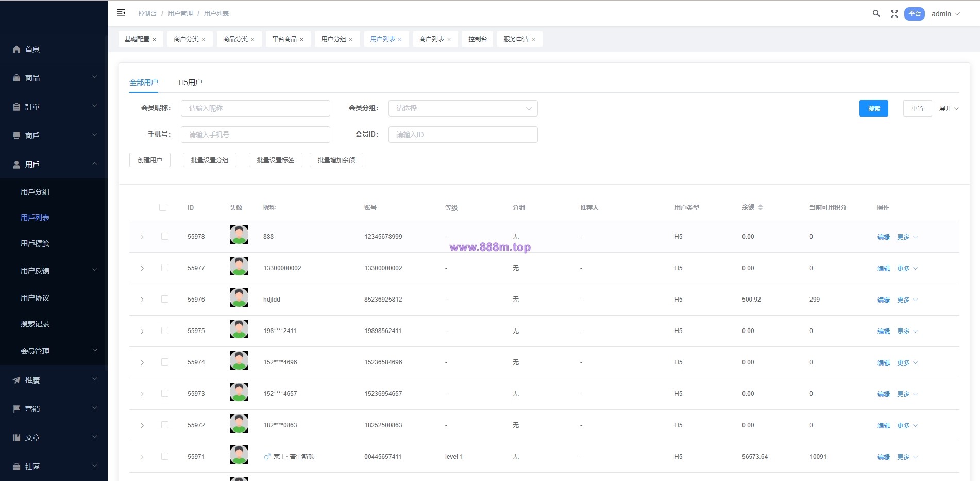
Task: Focus the 会员昵称 input field
Action: click(256, 108)
